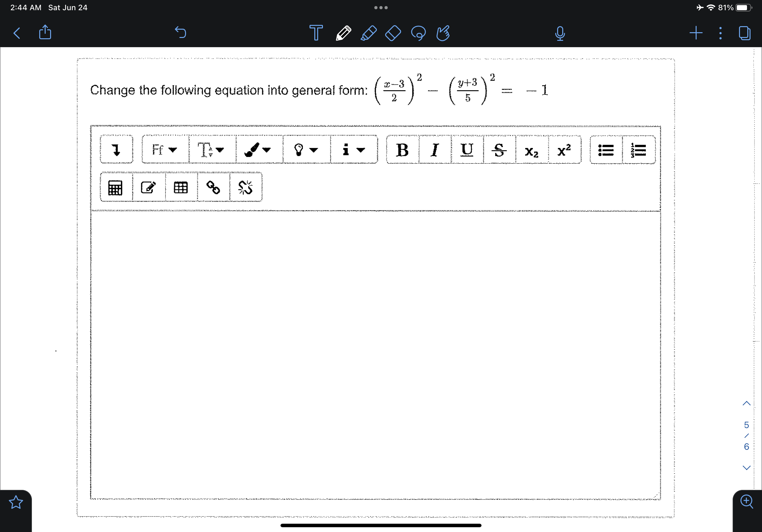Open the three-dot options menu
This screenshot has height=532, width=762.
720,33
